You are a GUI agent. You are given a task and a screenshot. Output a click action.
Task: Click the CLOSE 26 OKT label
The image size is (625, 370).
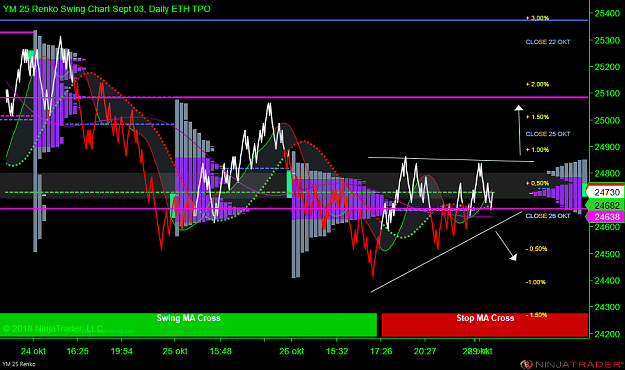[x=548, y=216]
